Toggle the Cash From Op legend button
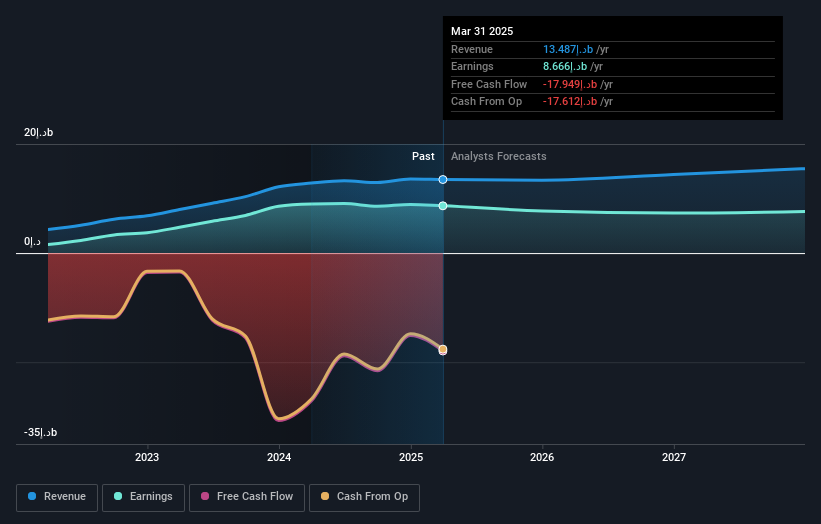Viewport: 821px width, 524px height. click(x=364, y=497)
